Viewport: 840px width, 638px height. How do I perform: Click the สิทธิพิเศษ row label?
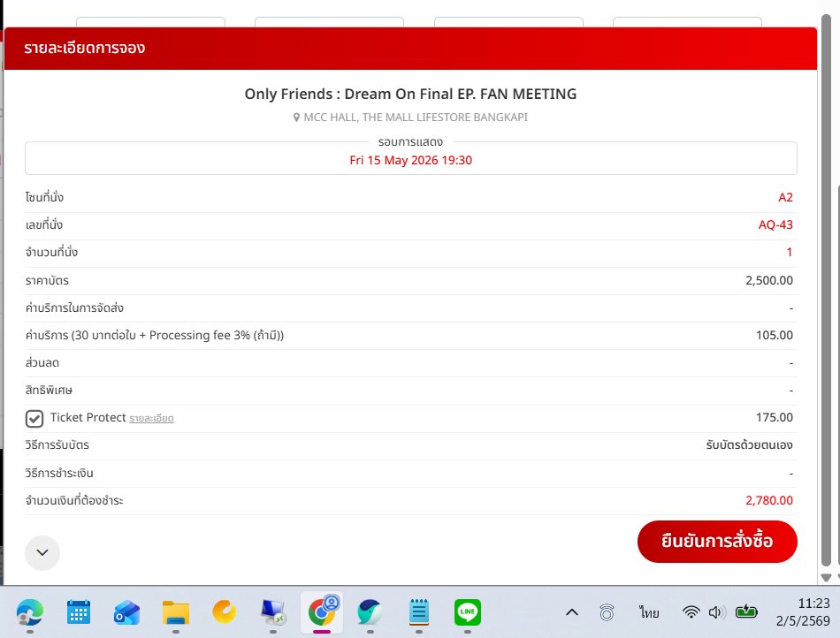coord(49,391)
